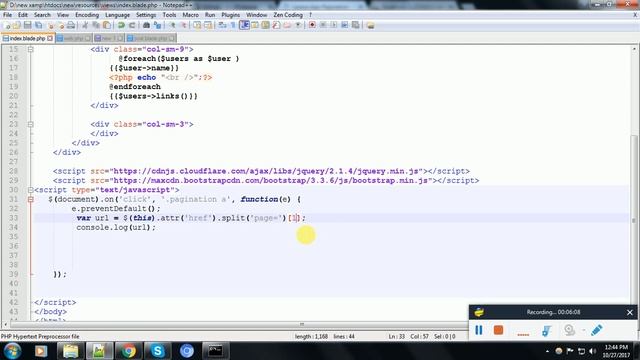
Task: Redo the edit via toolbar arrow
Action: pyautogui.click(x=132, y=25)
